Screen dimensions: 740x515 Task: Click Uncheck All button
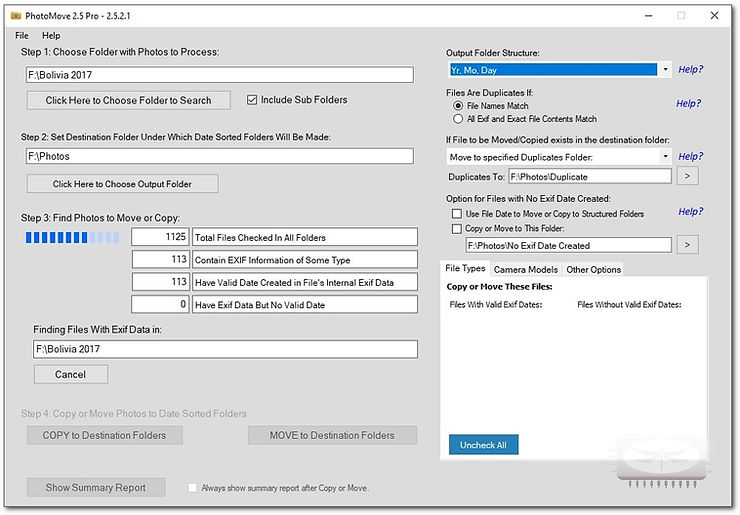(x=483, y=445)
